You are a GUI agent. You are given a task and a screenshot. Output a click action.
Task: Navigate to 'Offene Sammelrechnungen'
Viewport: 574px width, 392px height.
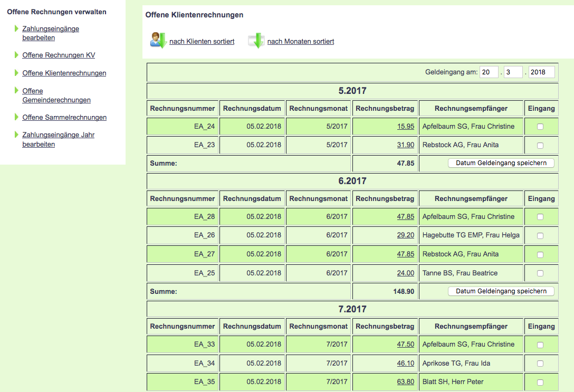pos(64,118)
